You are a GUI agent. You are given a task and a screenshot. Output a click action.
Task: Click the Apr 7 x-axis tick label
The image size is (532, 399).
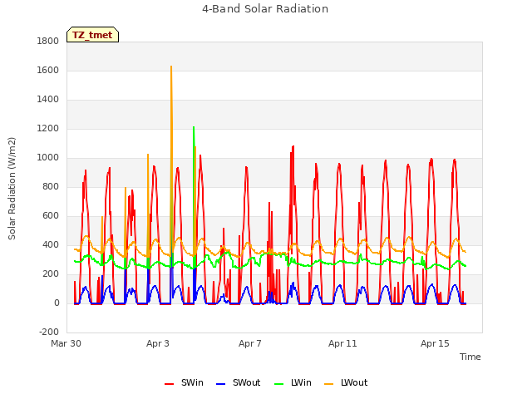(250, 343)
